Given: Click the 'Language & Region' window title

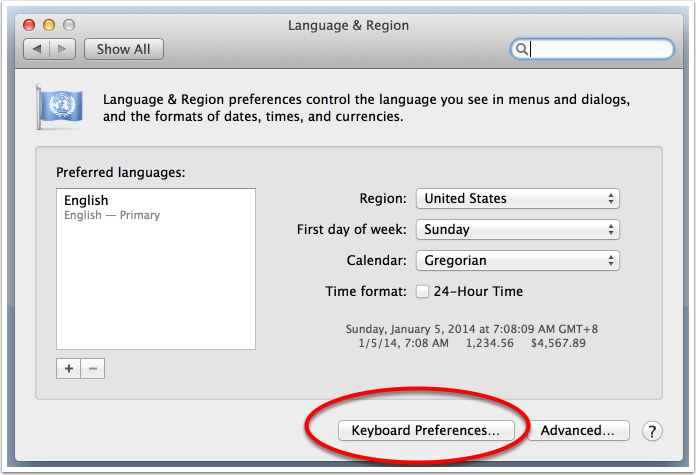Looking at the screenshot, I should [x=348, y=26].
